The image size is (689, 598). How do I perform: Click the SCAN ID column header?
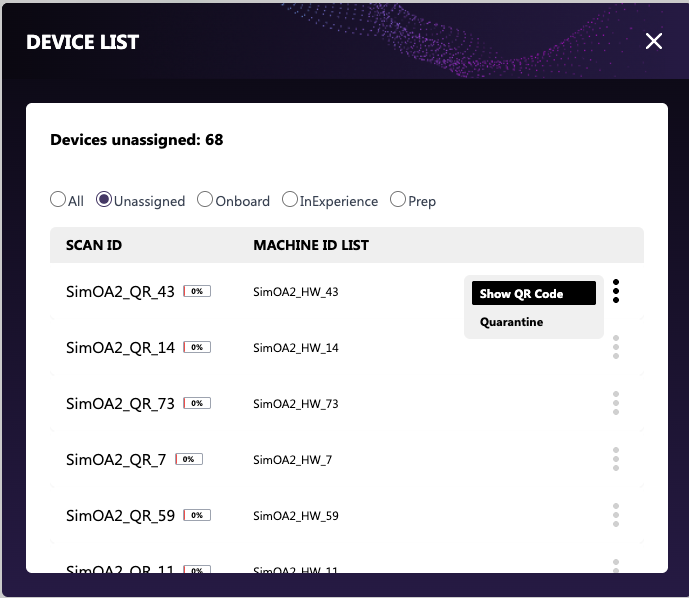coord(94,245)
